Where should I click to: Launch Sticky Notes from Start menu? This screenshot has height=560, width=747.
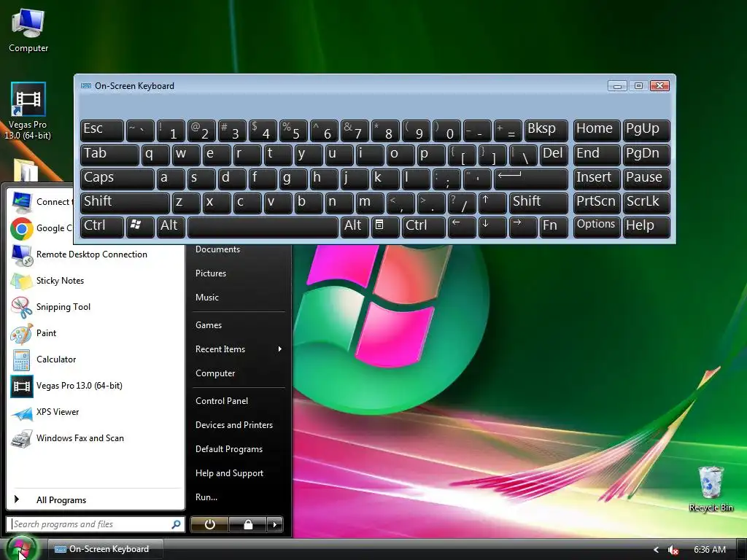point(94,281)
